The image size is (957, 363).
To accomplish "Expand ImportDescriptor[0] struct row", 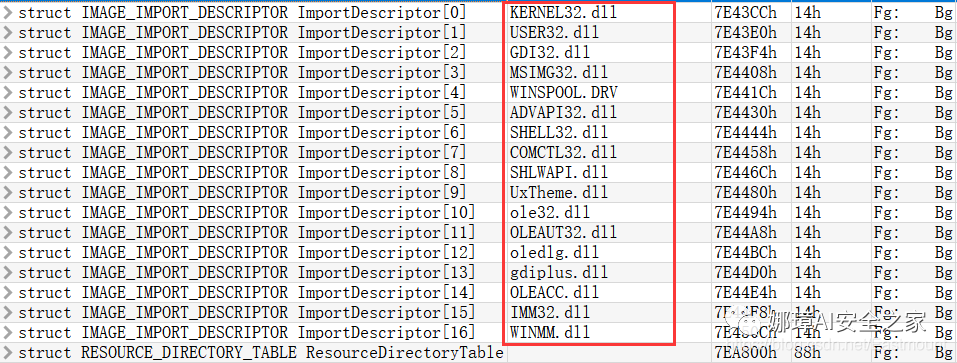I will click(7, 13).
